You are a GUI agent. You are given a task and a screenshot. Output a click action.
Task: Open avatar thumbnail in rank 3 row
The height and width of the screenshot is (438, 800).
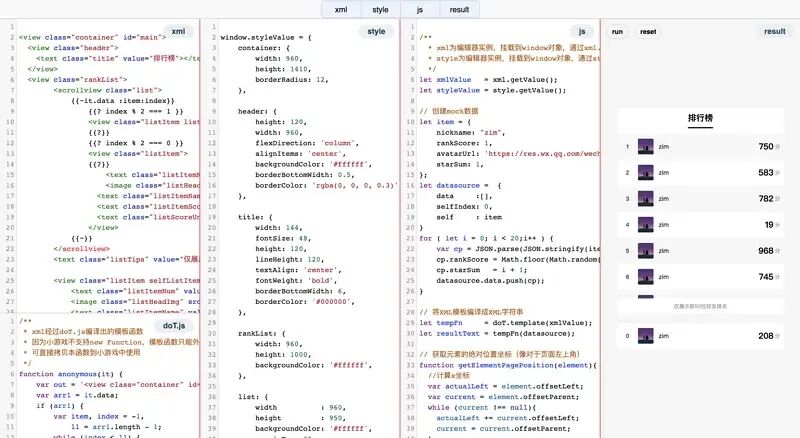[x=645, y=199]
